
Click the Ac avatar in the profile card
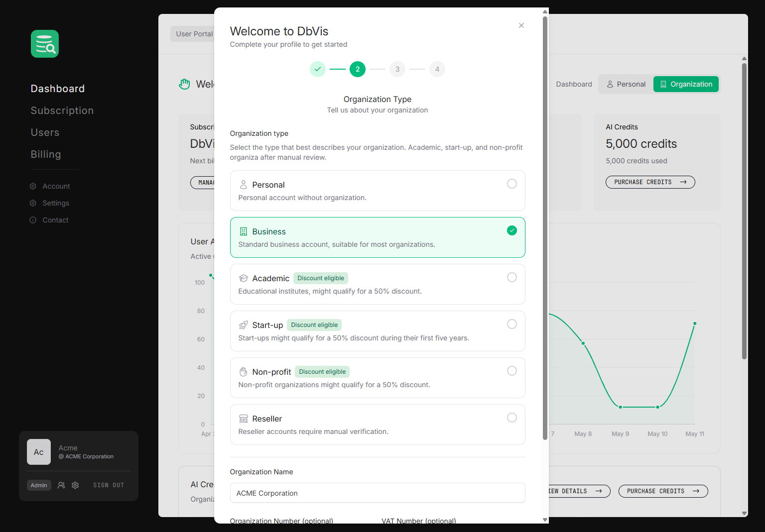pos(39,452)
